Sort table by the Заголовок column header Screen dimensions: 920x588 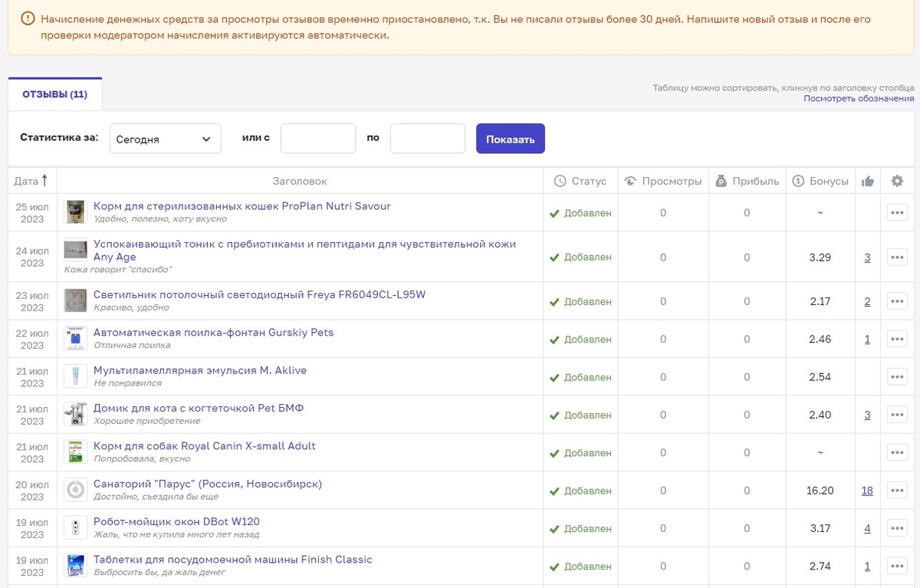[x=300, y=182]
